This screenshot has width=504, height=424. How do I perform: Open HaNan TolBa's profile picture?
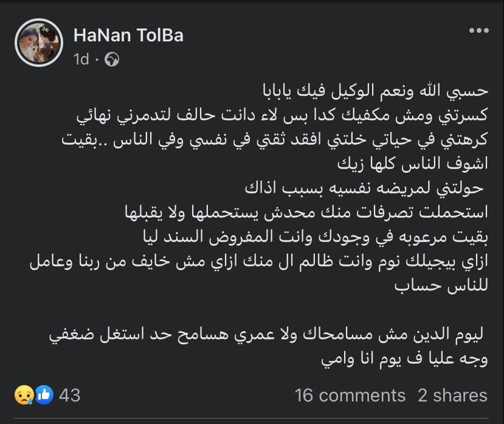pyautogui.click(x=39, y=43)
